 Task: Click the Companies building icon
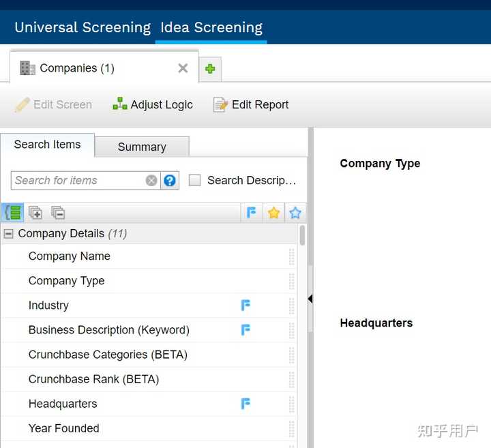click(27, 68)
